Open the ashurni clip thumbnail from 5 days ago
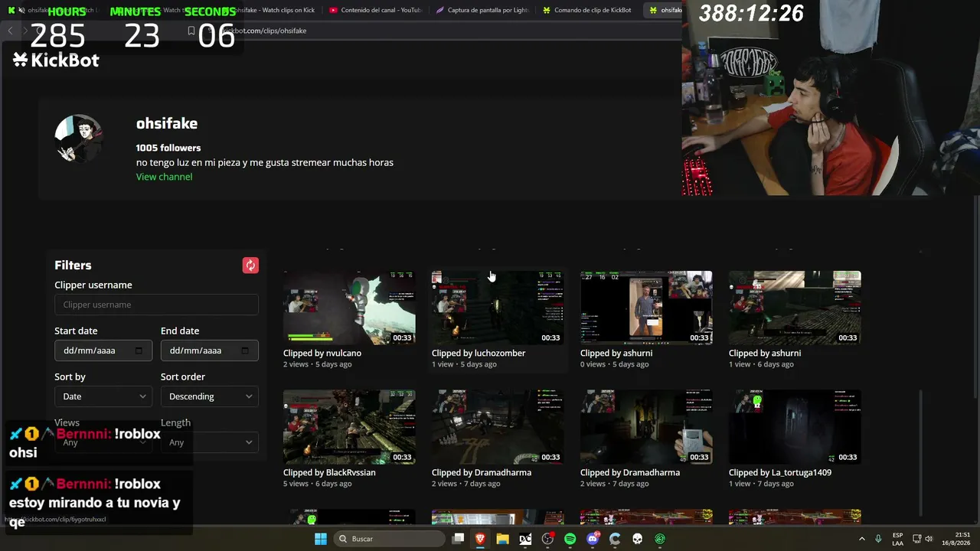980x551 pixels. [646, 308]
